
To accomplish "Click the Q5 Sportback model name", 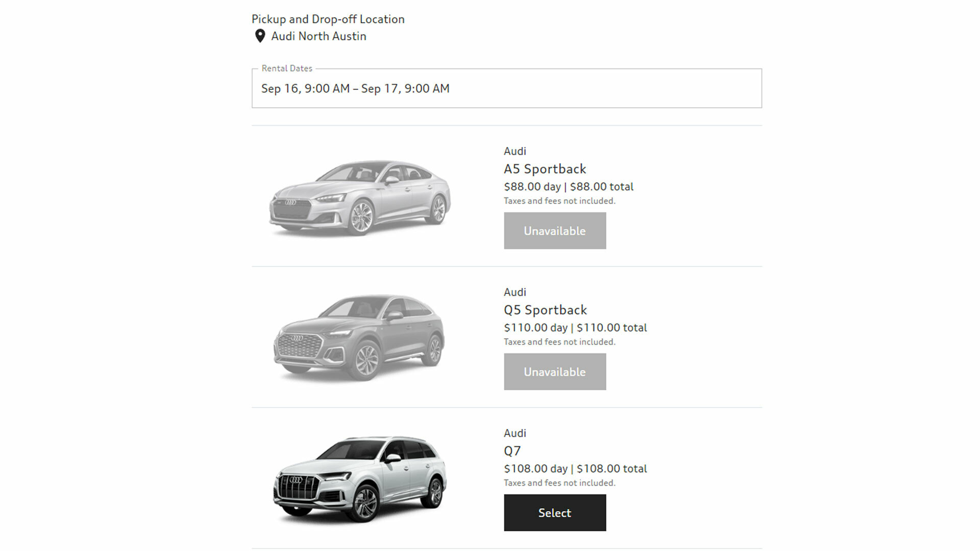I will click(x=545, y=310).
